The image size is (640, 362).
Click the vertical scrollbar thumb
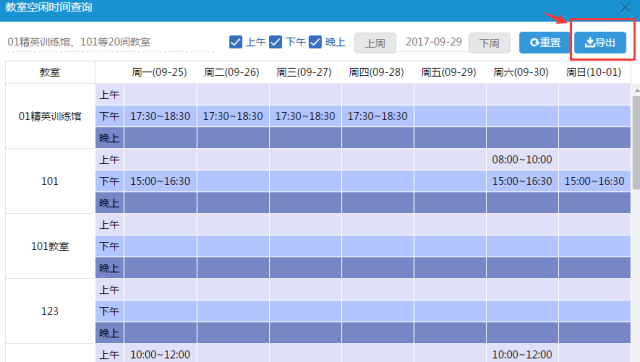[636, 142]
